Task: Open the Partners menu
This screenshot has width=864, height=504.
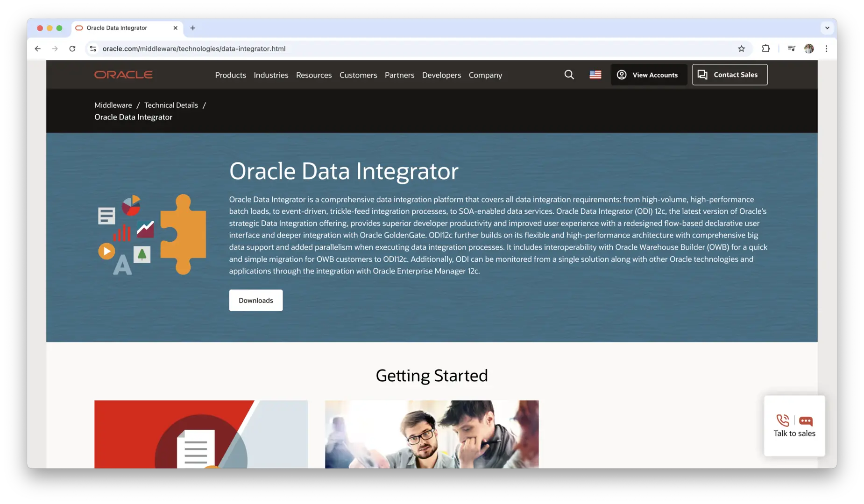Action: tap(399, 75)
